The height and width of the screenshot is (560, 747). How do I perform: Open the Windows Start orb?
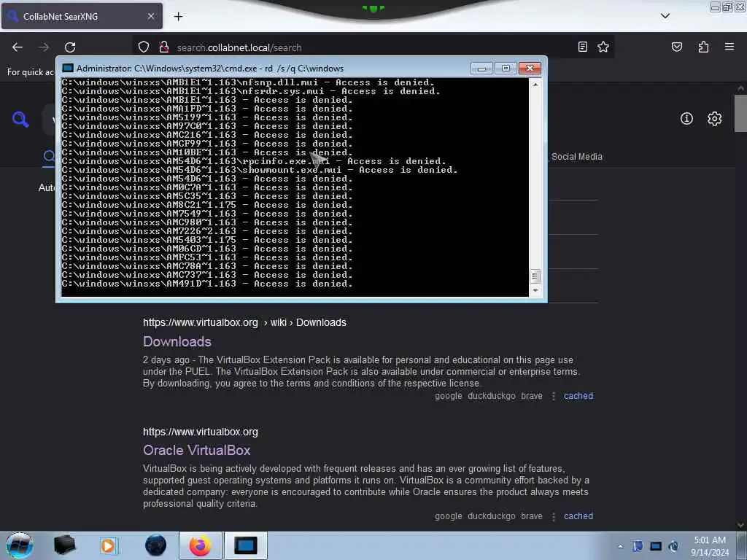tap(20, 545)
